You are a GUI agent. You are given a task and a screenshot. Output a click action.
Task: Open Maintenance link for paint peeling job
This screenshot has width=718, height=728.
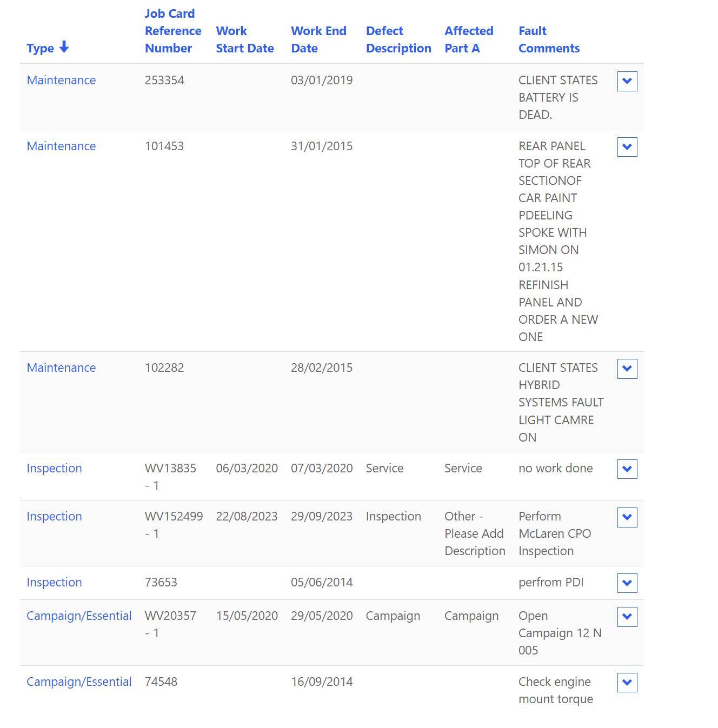(61, 146)
